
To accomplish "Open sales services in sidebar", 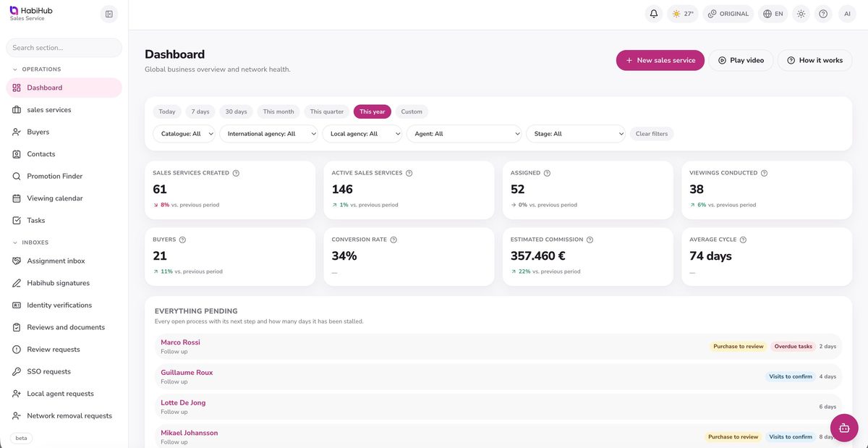I will (64, 110).
